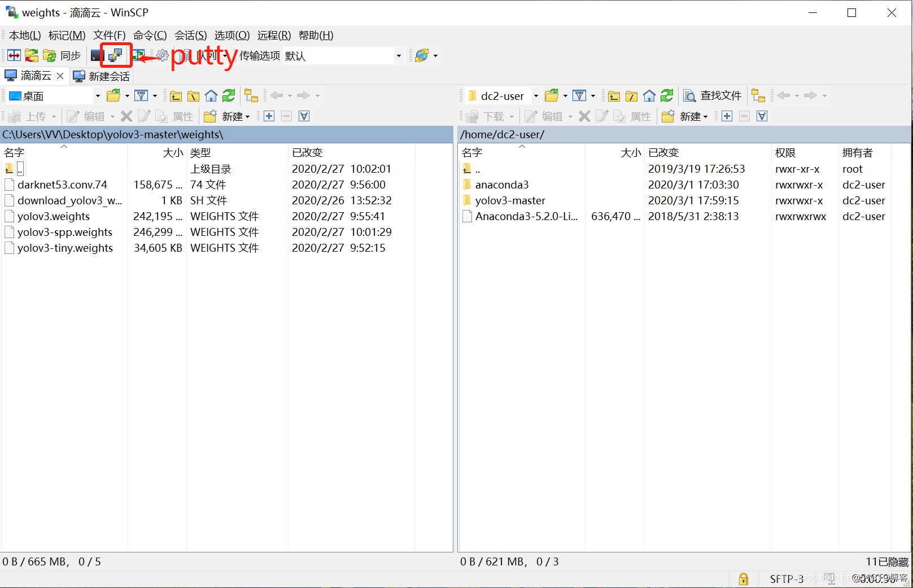913x588 pixels.
Task: Click the remote path bar /home/dc2-user/
Action: click(x=685, y=134)
